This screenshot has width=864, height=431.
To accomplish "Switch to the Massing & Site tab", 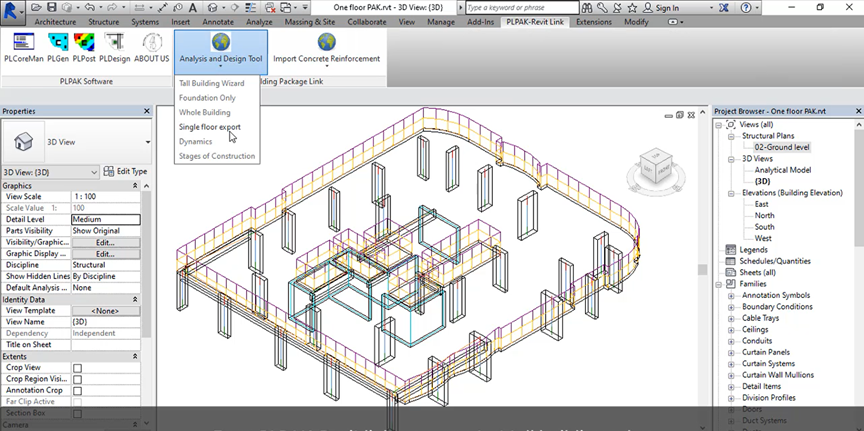I will [x=310, y=22].
